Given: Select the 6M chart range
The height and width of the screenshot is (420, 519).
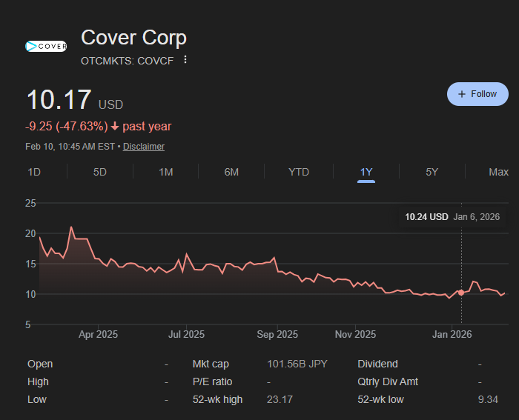Looking at the screenshot, I should (231, 172).
